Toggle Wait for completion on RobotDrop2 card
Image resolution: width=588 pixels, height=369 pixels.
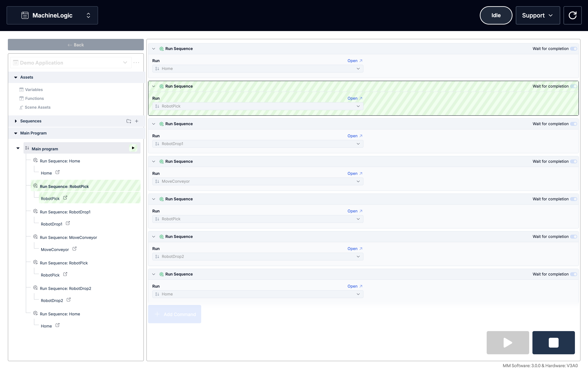pos(574,237)
